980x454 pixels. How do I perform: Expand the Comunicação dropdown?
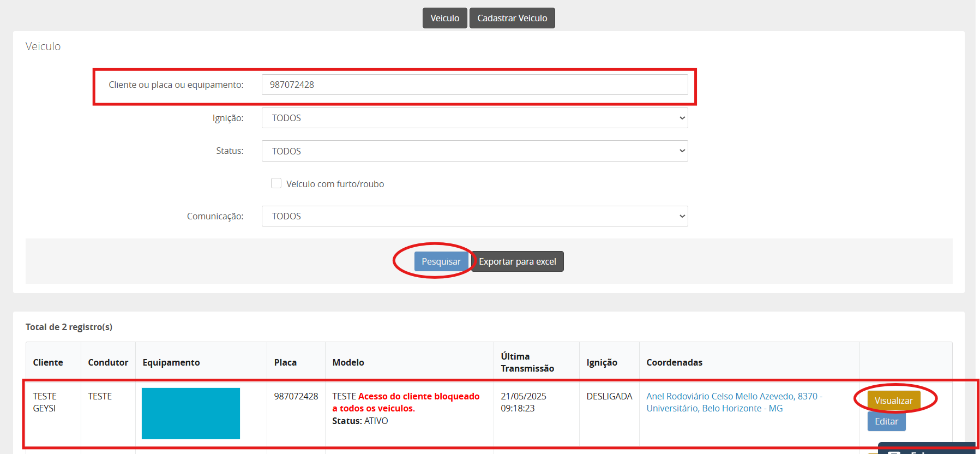pyautogui.click(x=474, y=216)
